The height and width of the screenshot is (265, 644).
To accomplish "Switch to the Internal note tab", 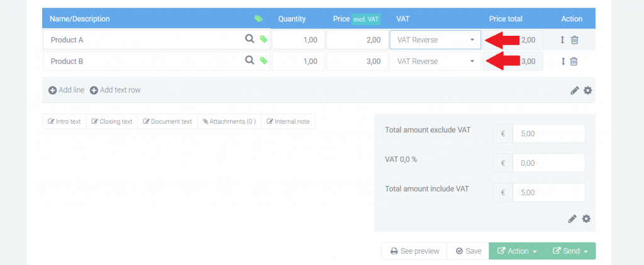I will 288,121.
